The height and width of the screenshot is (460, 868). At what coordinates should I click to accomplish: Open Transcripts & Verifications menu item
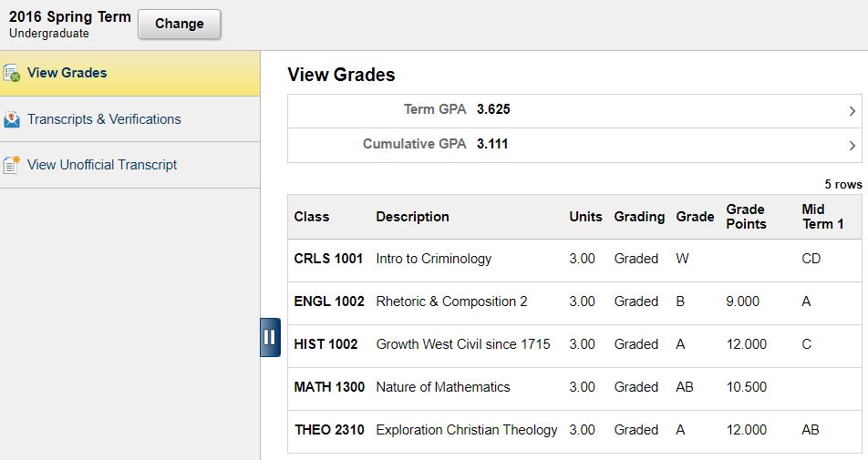[104, 119]
